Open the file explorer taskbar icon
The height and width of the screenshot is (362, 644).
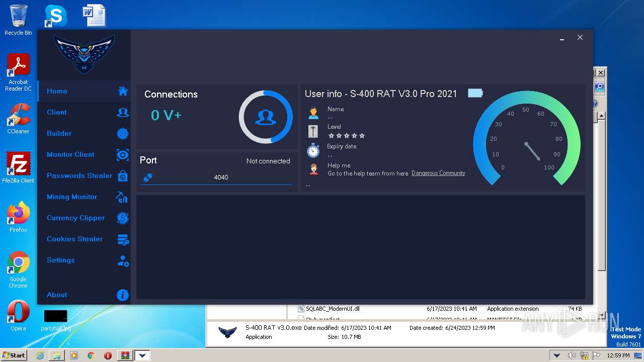pyautogui.click(x=57, y=355)
